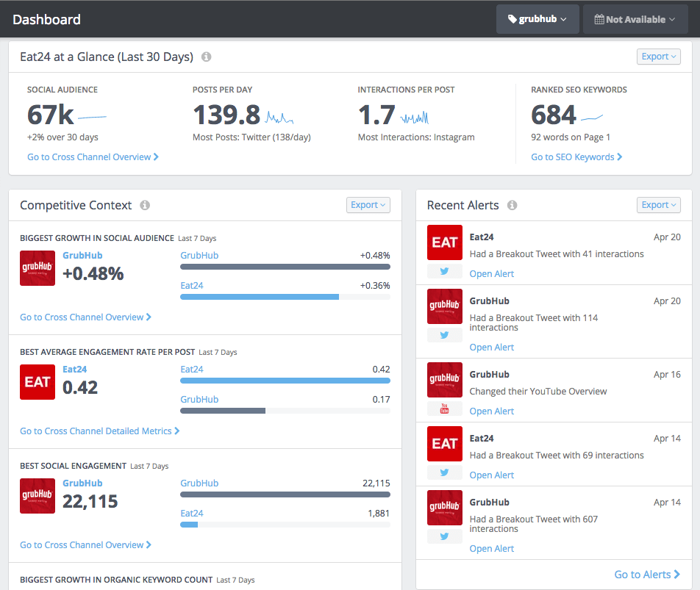The image size is (700, 590).
Task: Open Export dropdown for Eat24 at a Glance
Action: coord(659,57)
